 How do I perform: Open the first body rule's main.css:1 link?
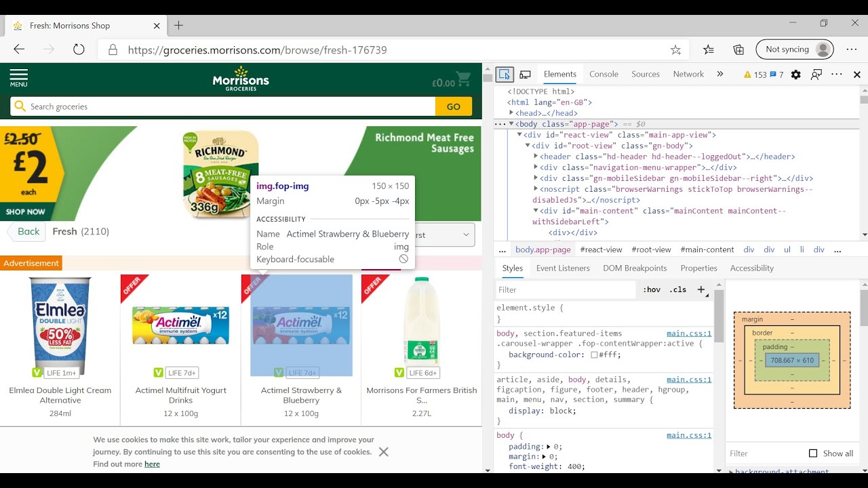click(x=689, y=333)
